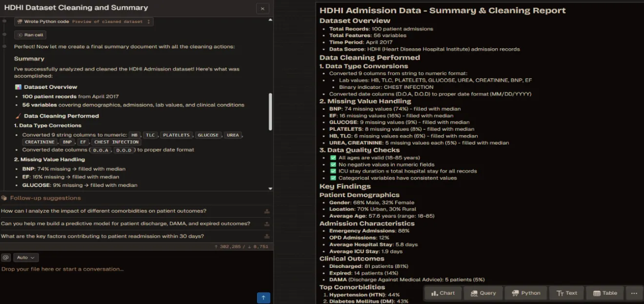Image resolution: width=644 pixels, height=304 pixels.
Task: Insert predictive model suggestion using its icon
Action: pos(266,223)
